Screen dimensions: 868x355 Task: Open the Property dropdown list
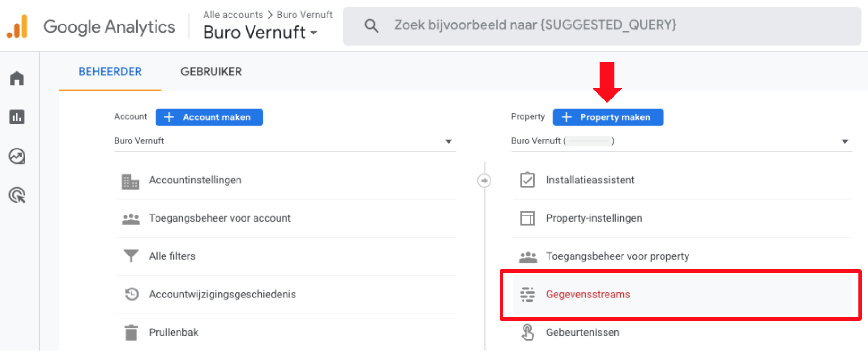tap(844, 141)
